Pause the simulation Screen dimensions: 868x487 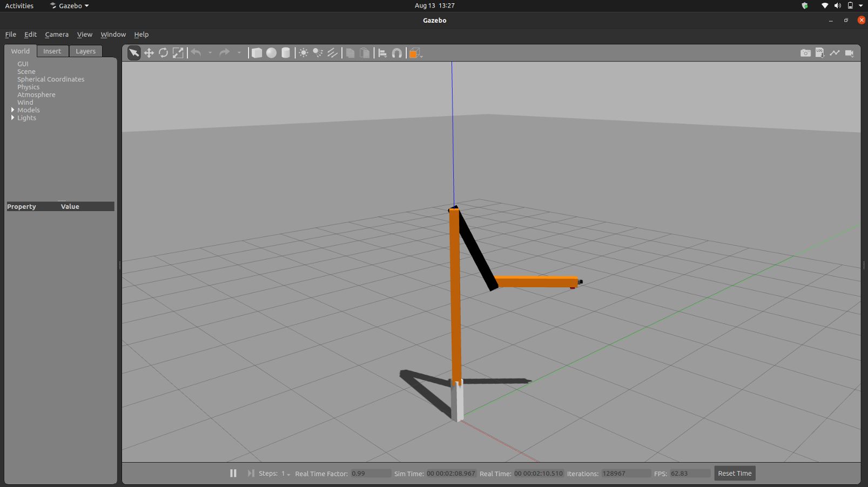(233, 474)
